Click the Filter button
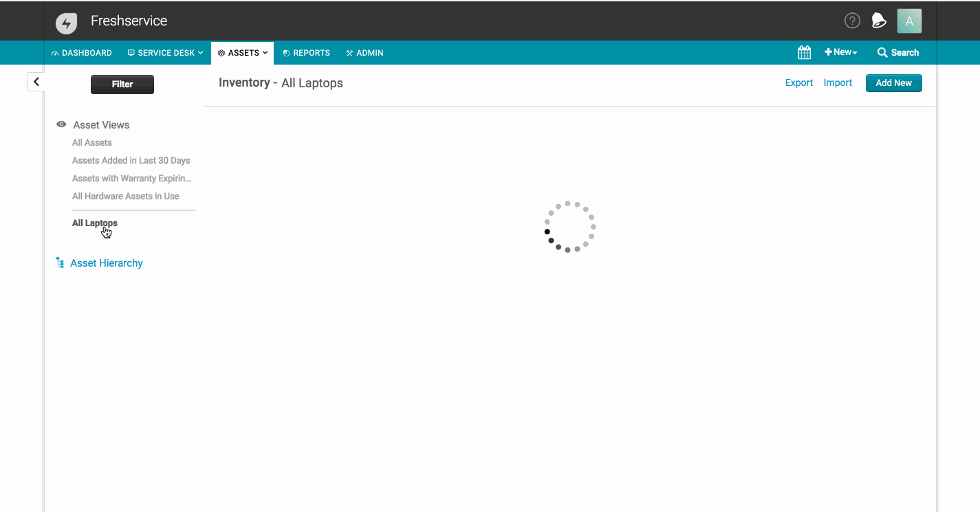 [x=122, y=85]
